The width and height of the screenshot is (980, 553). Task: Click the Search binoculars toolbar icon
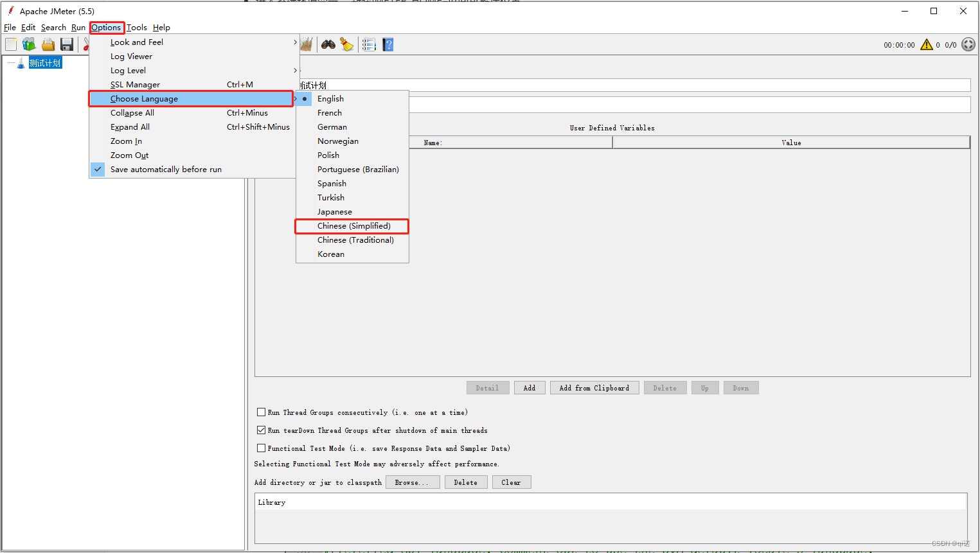[x=328, y=44]
